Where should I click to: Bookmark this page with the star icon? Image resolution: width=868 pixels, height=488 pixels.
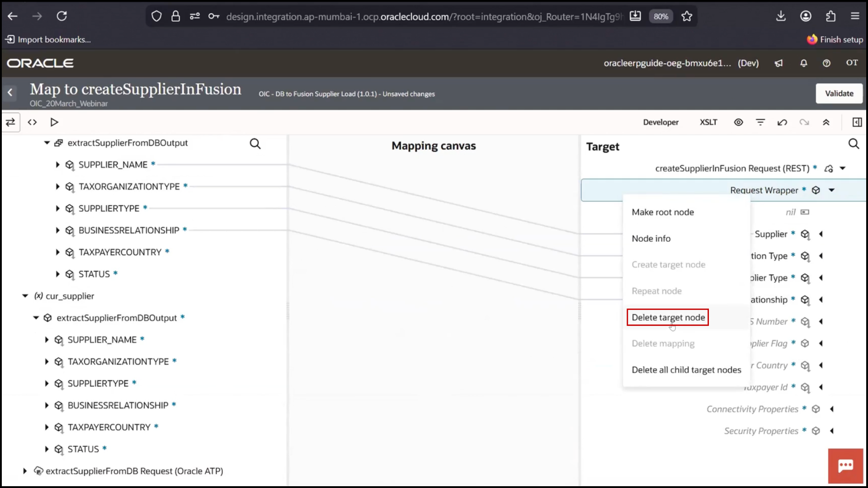click(687, 16)
